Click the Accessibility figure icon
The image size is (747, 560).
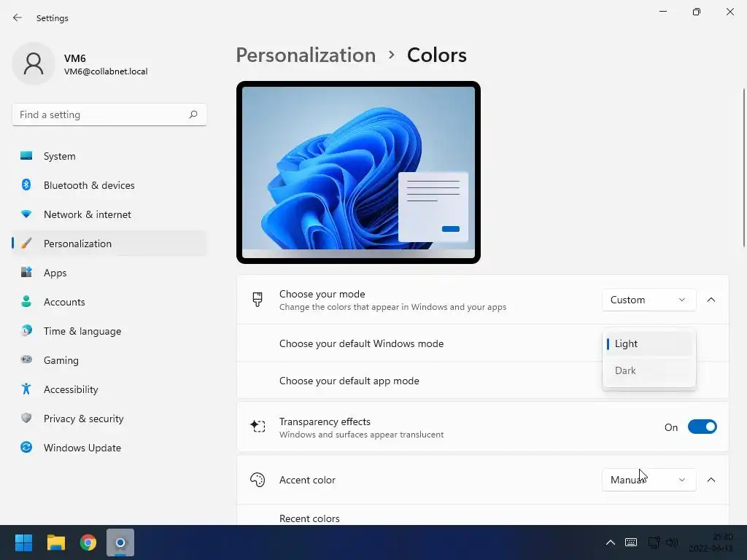pos(26,389)
